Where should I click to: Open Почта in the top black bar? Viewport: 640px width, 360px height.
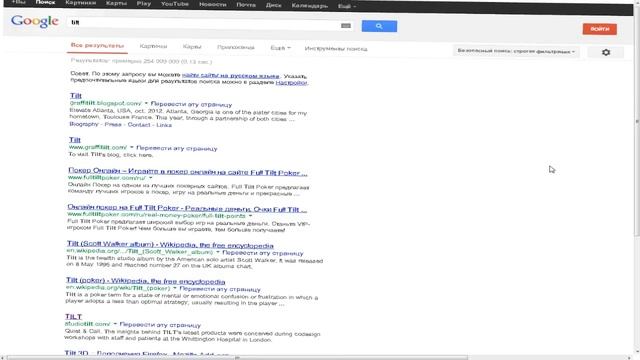click(x=246, y=5)
